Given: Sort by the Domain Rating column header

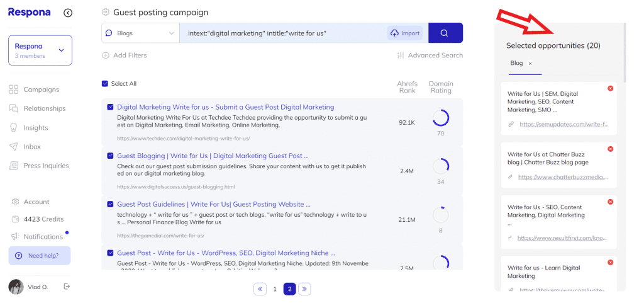Looking at the screenshot, I should click(441, 87).
